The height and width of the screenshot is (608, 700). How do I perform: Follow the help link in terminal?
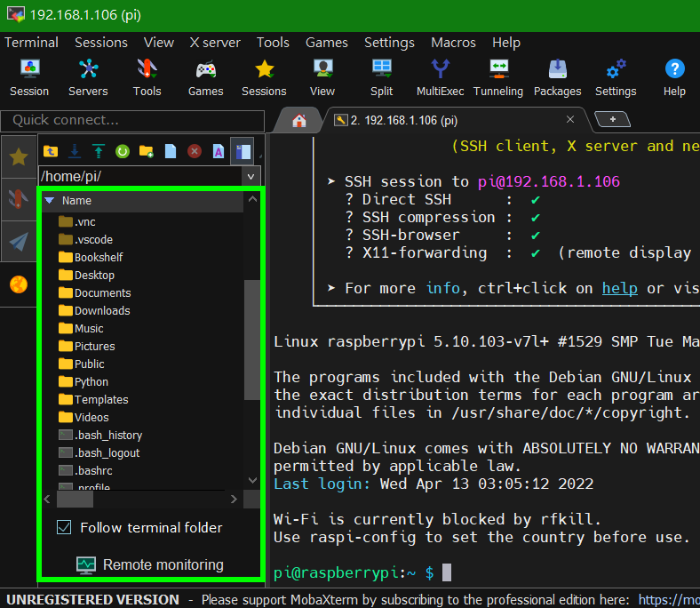pos(619,289)
